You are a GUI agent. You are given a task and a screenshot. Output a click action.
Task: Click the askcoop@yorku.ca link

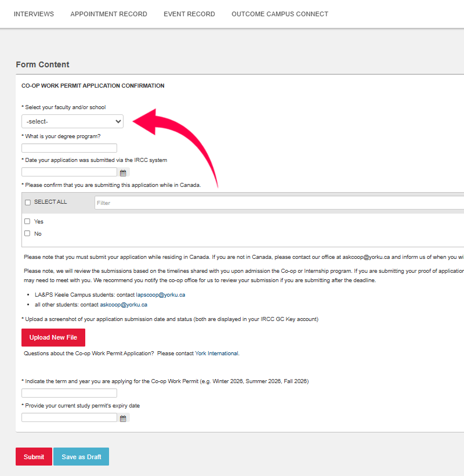click(x=124, y=305)
